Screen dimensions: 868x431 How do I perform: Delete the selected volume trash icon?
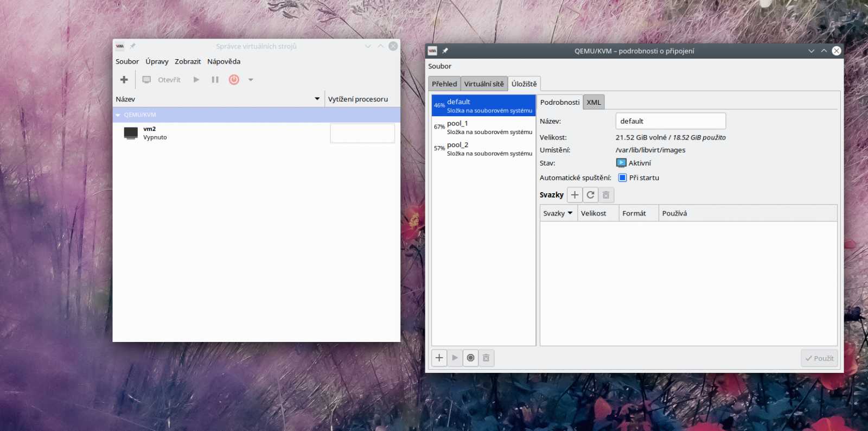tap(606, 195)
